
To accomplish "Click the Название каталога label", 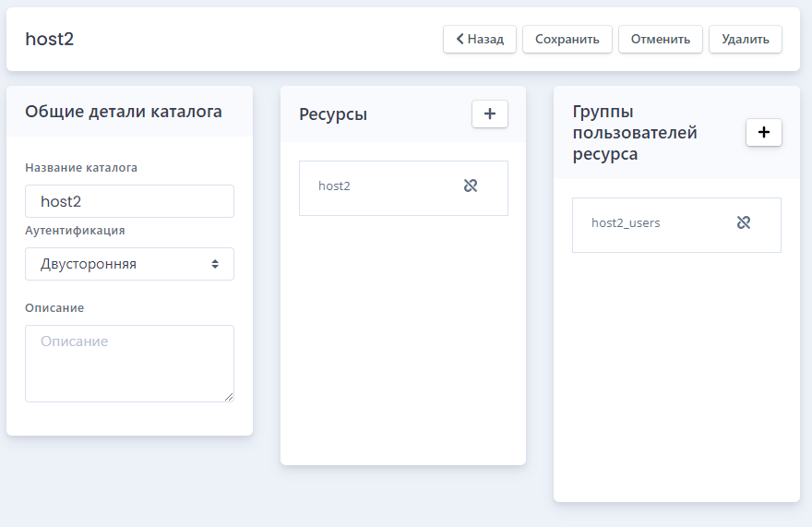I will tap(81, 167).
